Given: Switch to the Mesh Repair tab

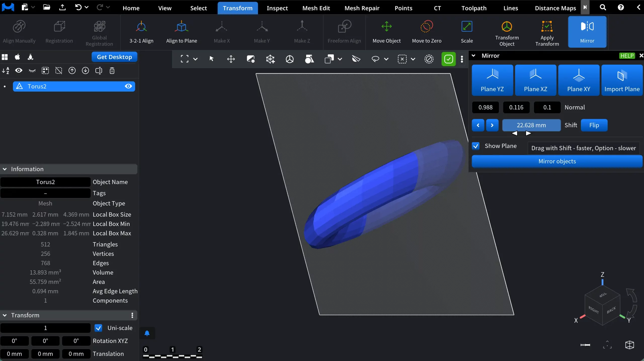Looking at the screenshot, I should click(x=362, y=8).
